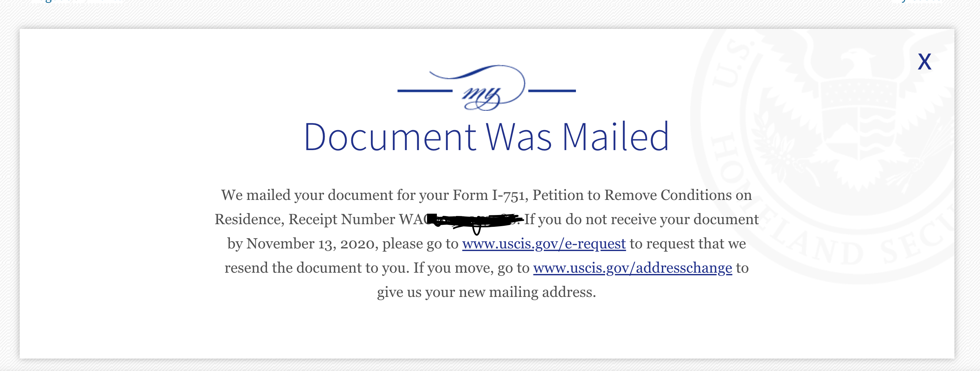Open the www.uscis.gov/e-request link
This screenshot has width=980, height=371.
pos(544,244)
